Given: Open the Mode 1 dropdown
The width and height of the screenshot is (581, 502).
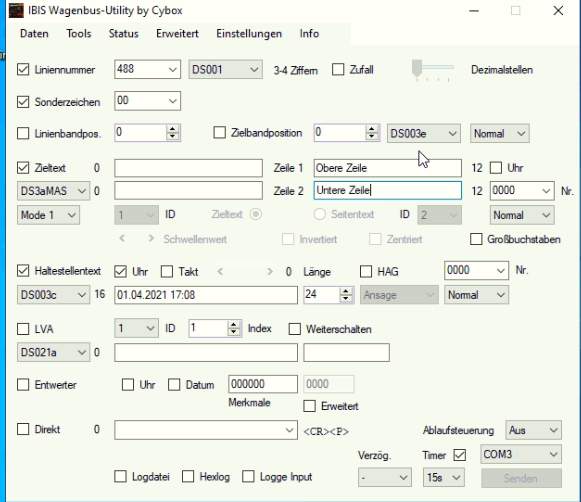Looking at the screenshot, I should tap(49, 215).
